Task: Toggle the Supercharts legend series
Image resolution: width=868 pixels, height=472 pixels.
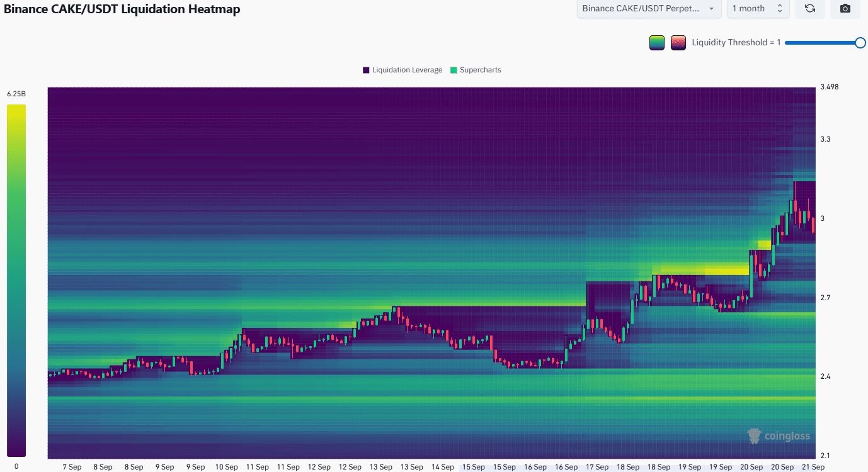Action: [476, 70]
